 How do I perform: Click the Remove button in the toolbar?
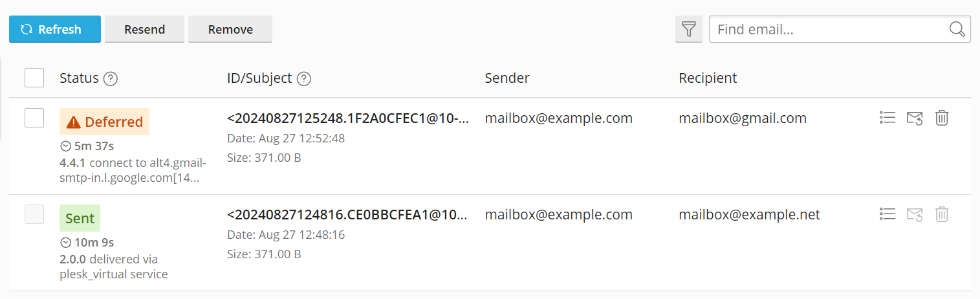[x=230, y=29]
